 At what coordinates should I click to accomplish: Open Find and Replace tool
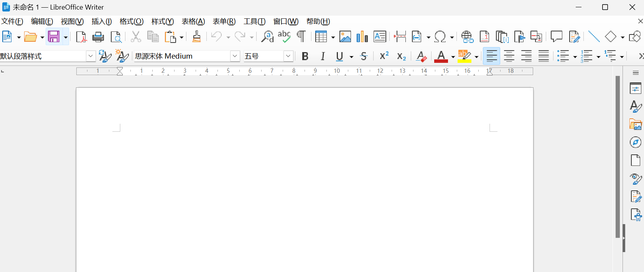pos(267,37)
